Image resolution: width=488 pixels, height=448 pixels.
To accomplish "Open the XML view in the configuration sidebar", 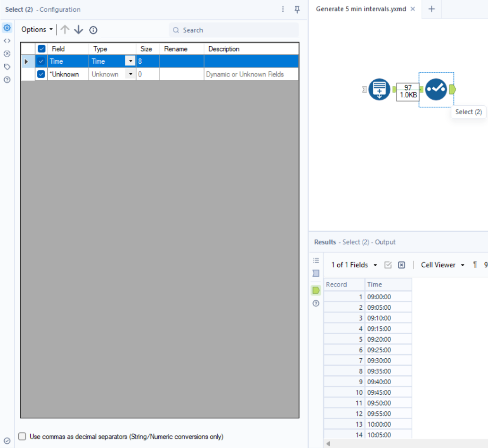I will point(7,41).
